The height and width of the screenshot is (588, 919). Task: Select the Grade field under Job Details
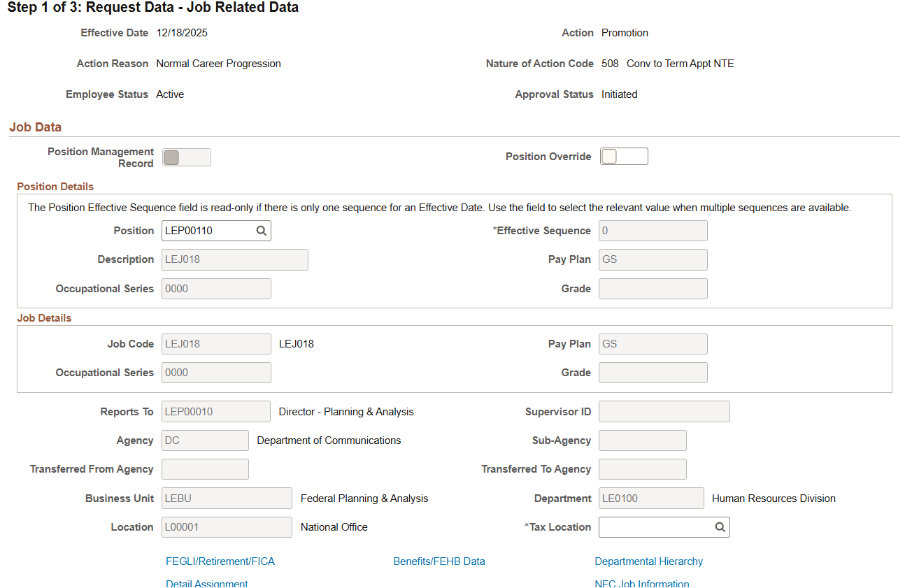tap(653, 372)
